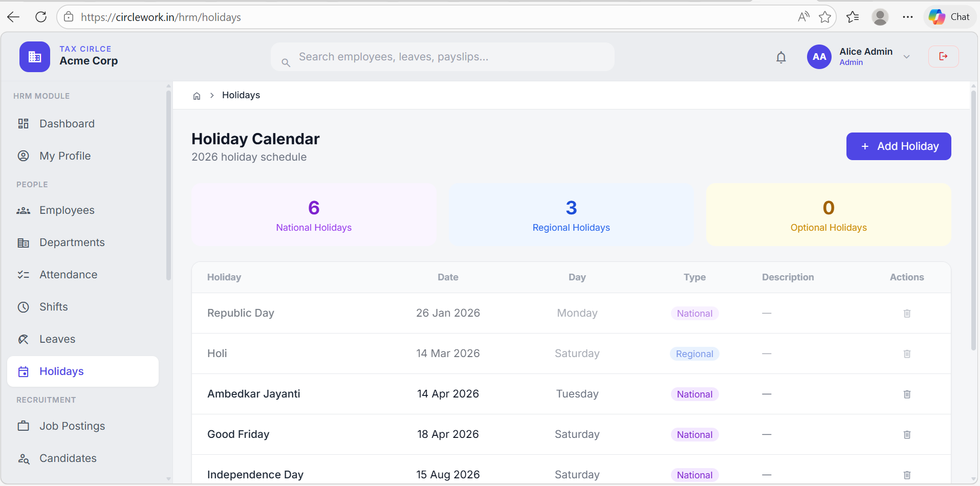Open Candidates under Recruitment

click(x=68, y=458)
